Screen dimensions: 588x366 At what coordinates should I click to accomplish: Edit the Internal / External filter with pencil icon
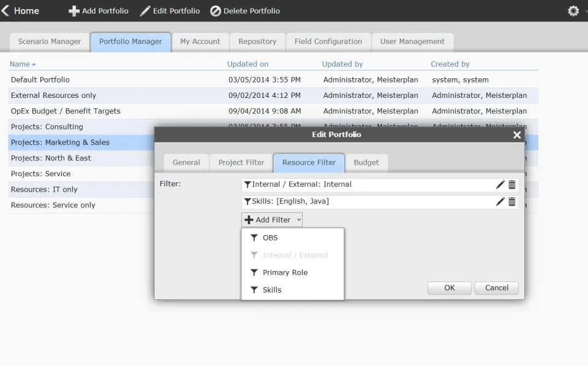500,184
